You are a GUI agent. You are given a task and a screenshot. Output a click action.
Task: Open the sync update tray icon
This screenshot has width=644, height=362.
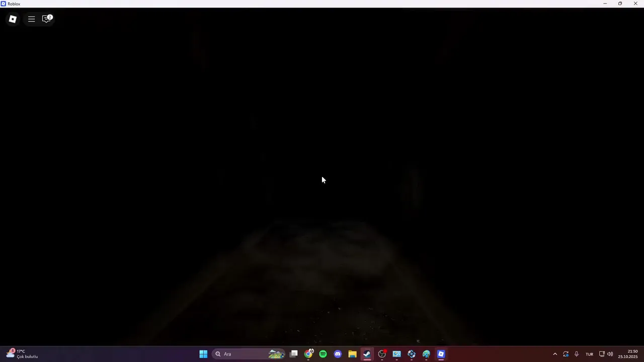[x=566, y=354]
